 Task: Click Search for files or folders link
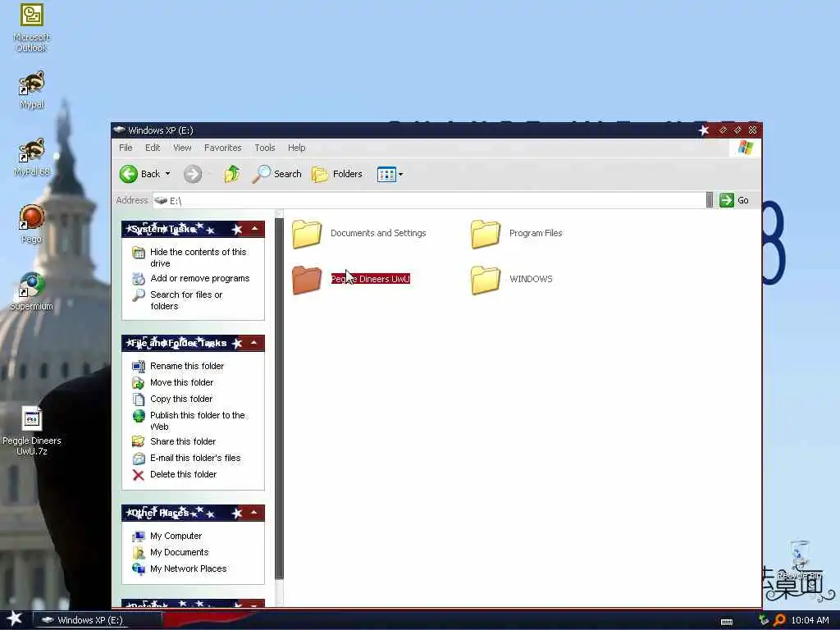pos(186,300)
